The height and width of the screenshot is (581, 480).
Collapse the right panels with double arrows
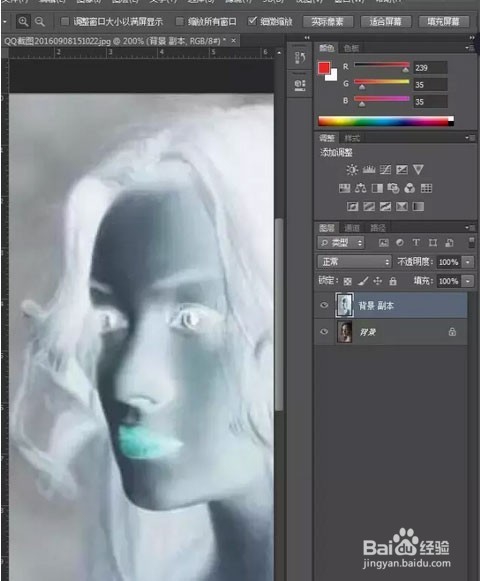click(x=471, y=37)
